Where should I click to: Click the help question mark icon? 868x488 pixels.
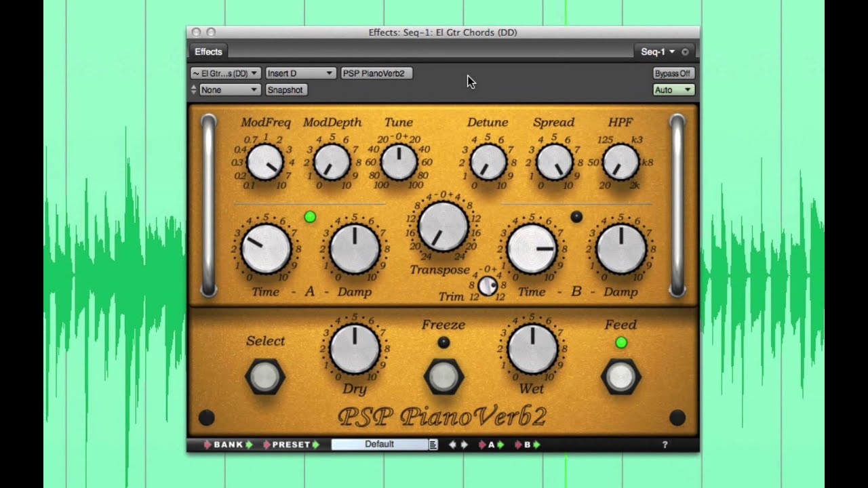pyautogui.click(x=665, y=445)
